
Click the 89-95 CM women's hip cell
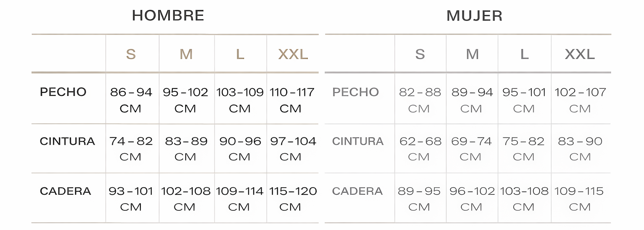point(419,198)
